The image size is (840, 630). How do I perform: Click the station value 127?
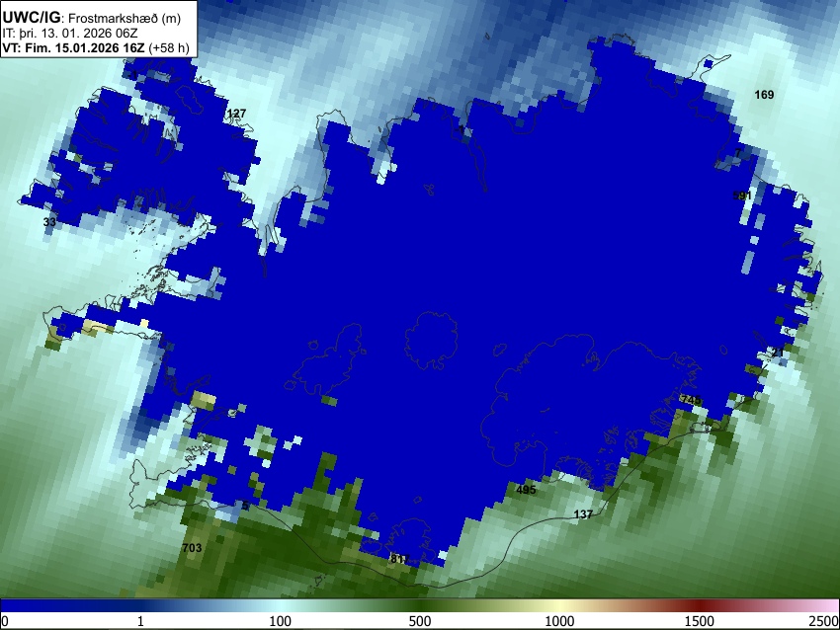(x=236, y=114)
